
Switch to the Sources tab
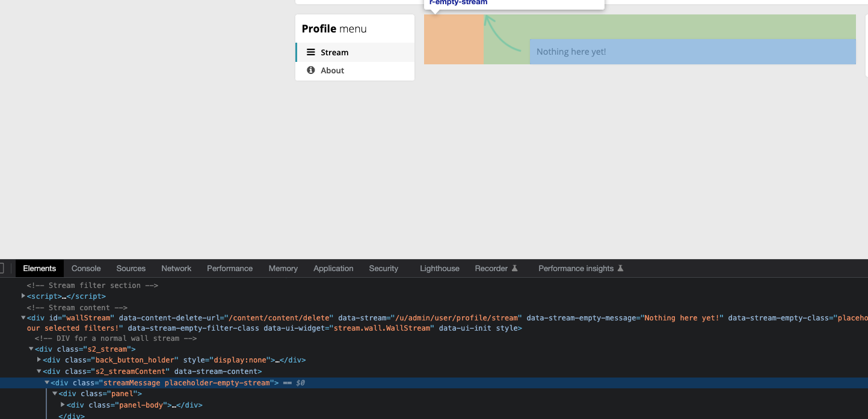tap(131, 268)
